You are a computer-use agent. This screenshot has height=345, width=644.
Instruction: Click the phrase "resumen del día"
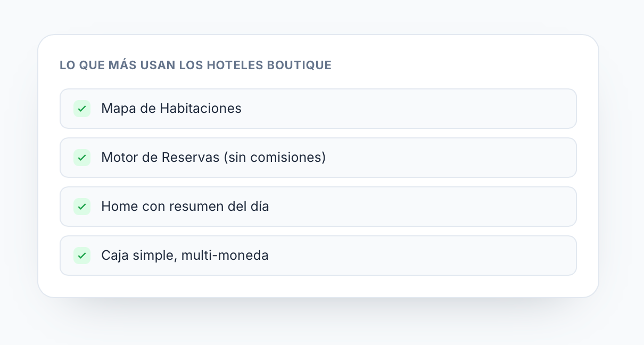pos(219,207)
